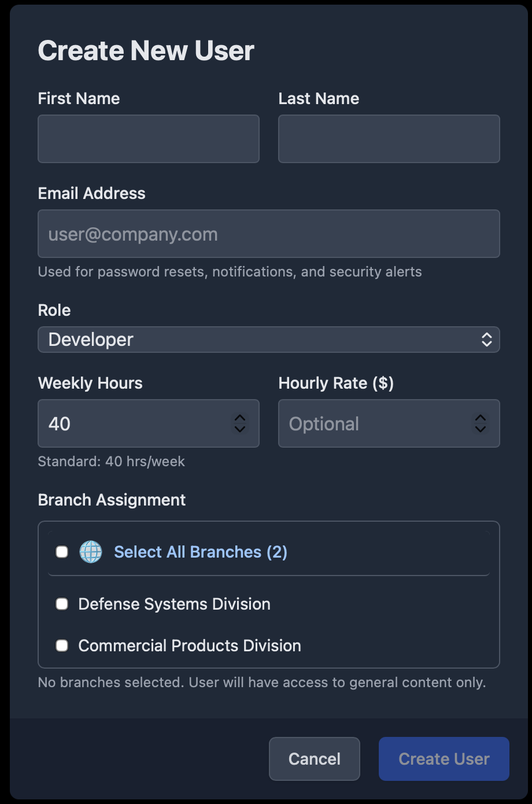Viewport: 532px width, 804px height.
Task: Decrease Hourly Rate with the down arrow
Action: click(x=480, y=429)
